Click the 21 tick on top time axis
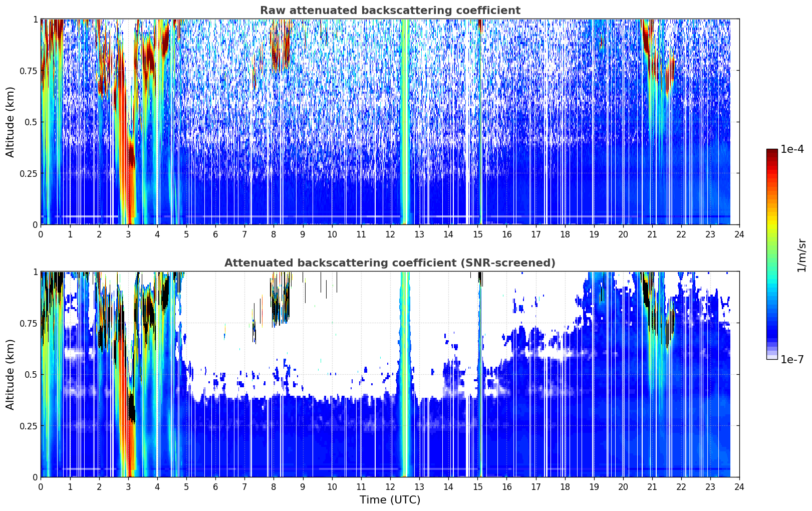Image resolution: width=812 pixels, height=511 pixels. pyautogui.click(x=652, y=234)
